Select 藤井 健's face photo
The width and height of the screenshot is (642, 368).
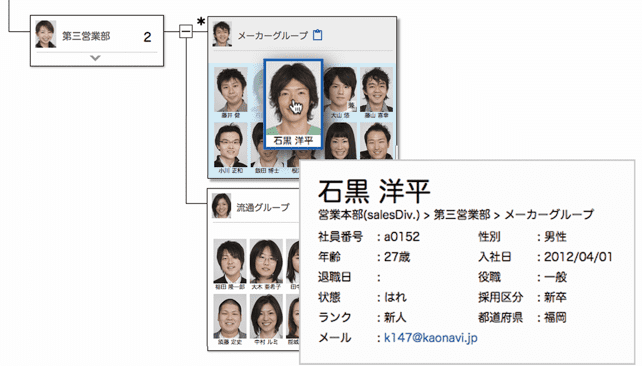pyautogui.click(x=232, y=90)
